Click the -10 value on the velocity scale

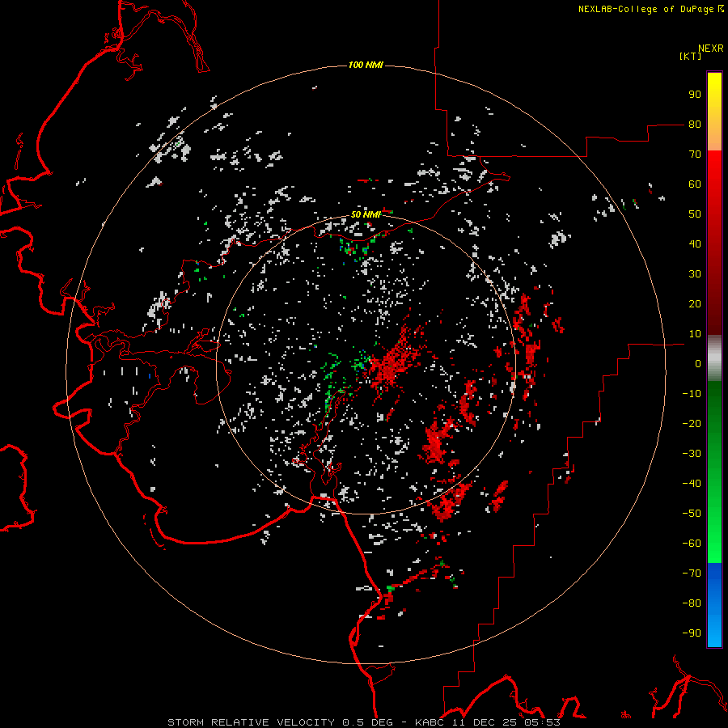(692, 394)
